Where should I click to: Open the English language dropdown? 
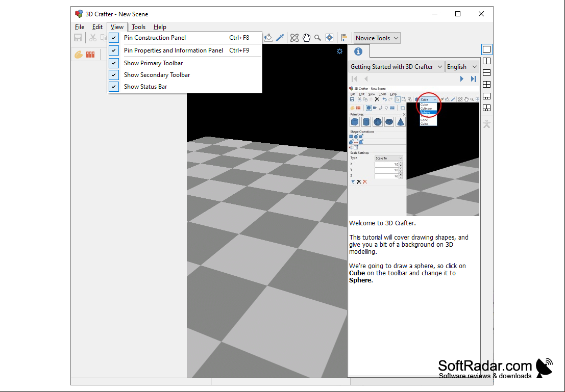coord(462,67)
